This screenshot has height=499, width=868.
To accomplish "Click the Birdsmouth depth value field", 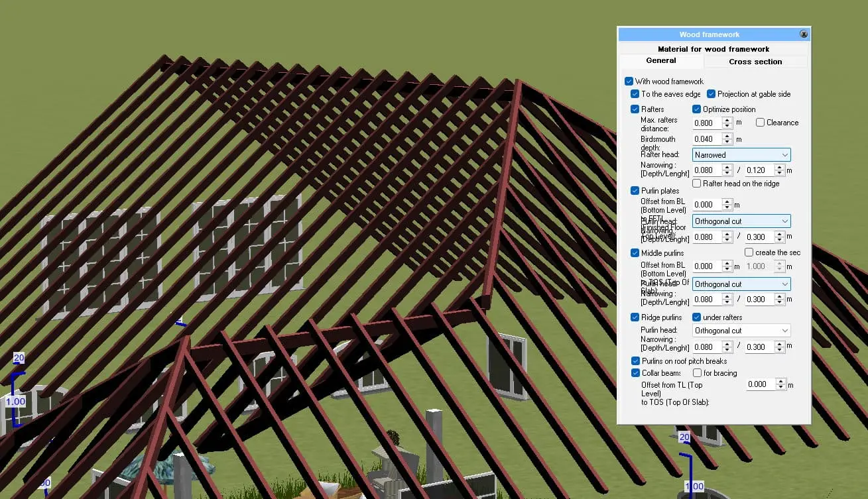I will pos(707,139).
